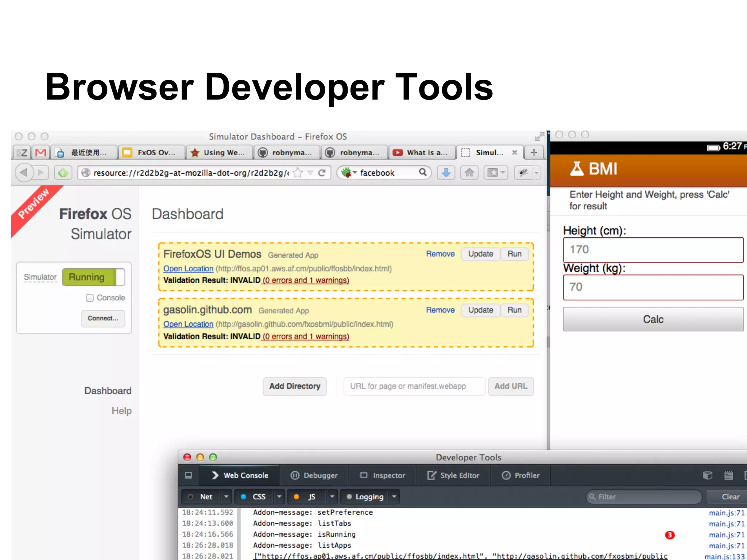Click the green icon beside the forward arrow
Viewport: 747px width, 560px height.
tap(63, 172)
